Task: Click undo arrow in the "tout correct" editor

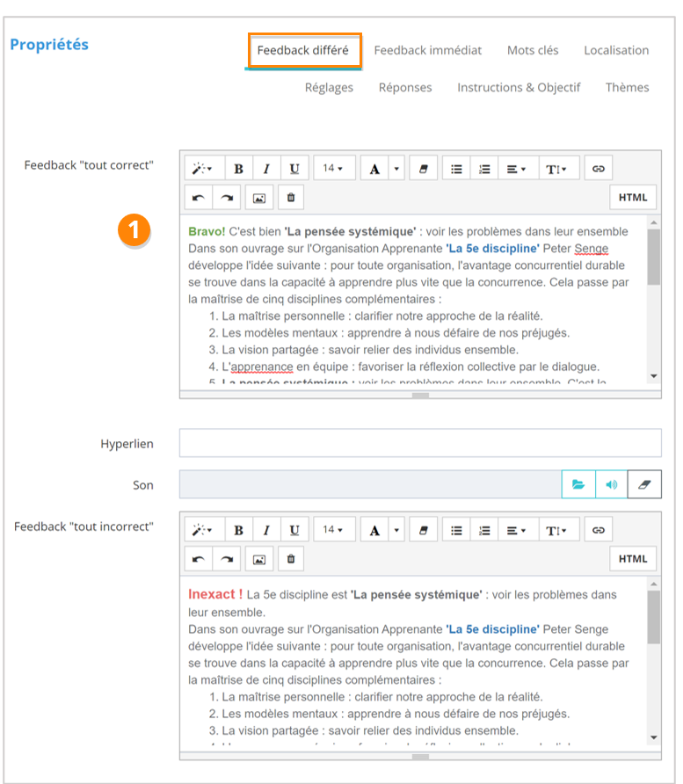Action: [199, 198]
